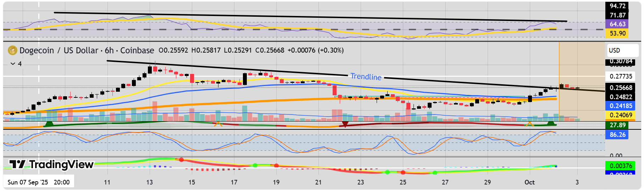Screen dimensions: 644x193
Task: Expand the collapsed indicators legend showing 4
Action: point(16,64)
